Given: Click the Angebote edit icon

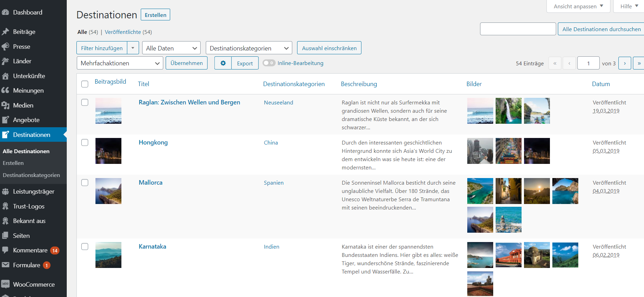Looking at the screenshot, I should [x=5, y=120].
